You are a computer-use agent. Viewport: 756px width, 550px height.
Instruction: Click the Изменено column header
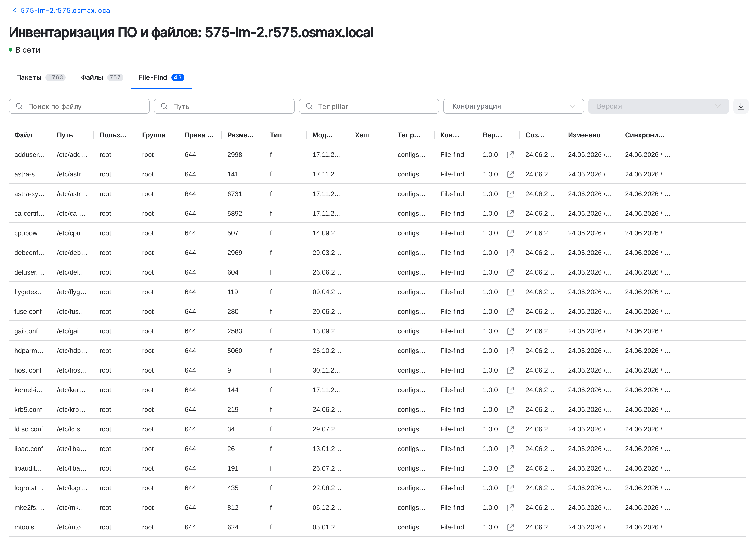click(584, 135)
